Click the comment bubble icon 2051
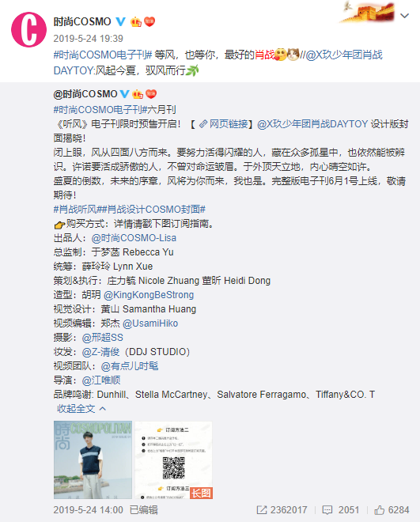420x522 pixels. pyautogui.click(x=327, y=510)
